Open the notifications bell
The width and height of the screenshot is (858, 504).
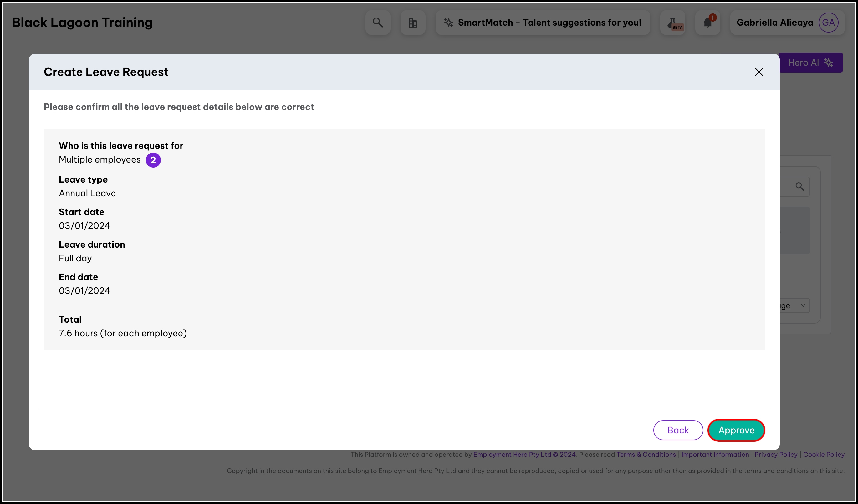707,23
